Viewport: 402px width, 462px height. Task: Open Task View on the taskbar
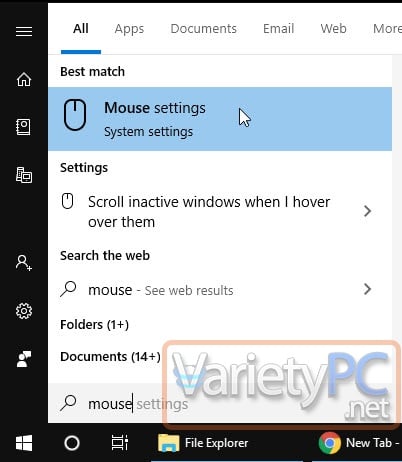[x=120, y=443]
